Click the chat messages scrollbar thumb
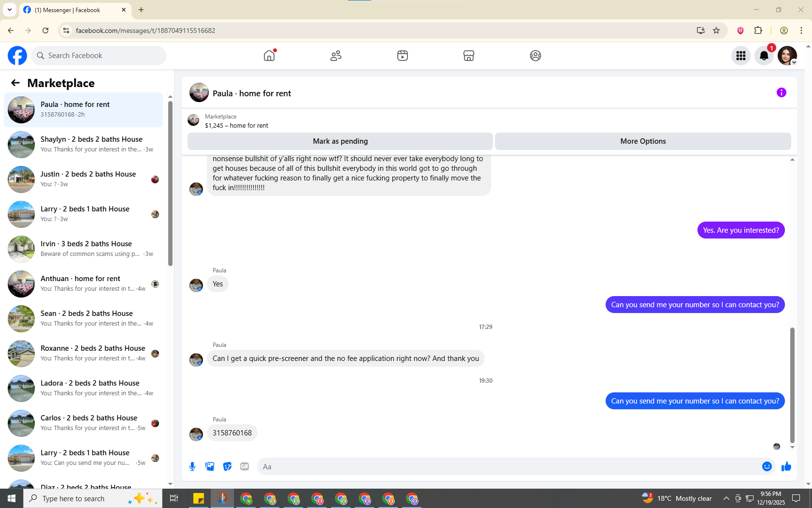Viewport: 812px width, 508px height. [792, 385]
